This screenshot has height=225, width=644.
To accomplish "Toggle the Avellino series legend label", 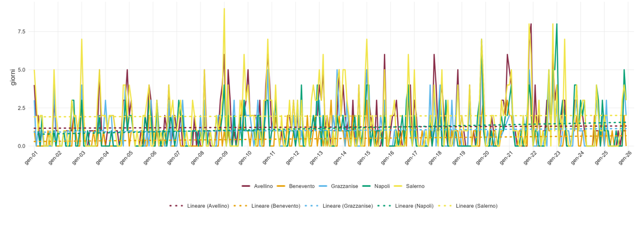I will 266,186.
